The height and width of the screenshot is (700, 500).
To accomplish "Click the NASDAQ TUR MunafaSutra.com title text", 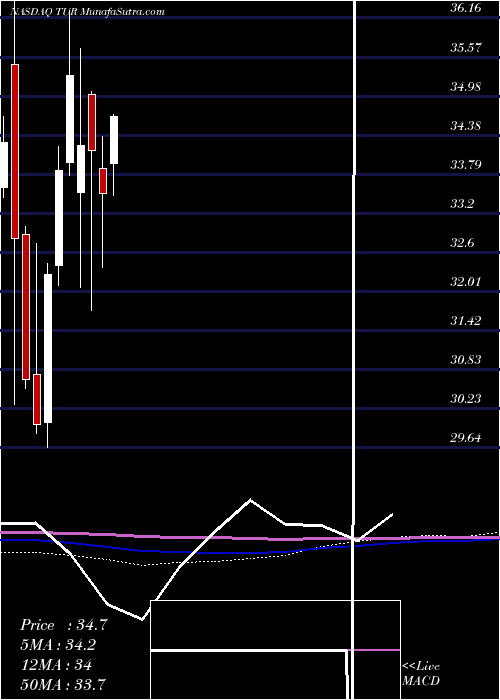I will [x=87, y=12].
